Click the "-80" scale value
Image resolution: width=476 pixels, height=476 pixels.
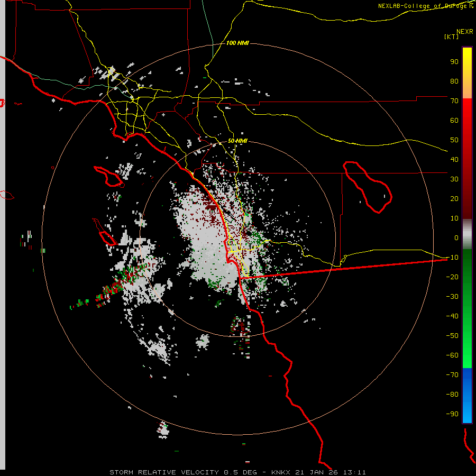click(x=452, y=395)
